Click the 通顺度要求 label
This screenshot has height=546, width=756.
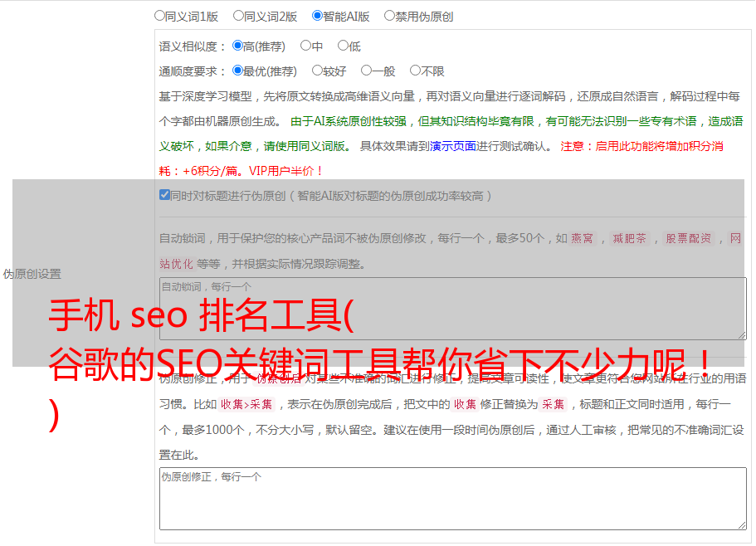(x=193, y=71)
